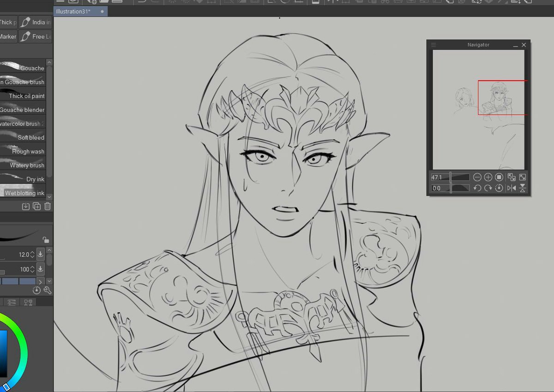This screenshot has height=392, width=554.
Task: Zoom out using Navigator minus icon
Action: (x=477, y=177)
